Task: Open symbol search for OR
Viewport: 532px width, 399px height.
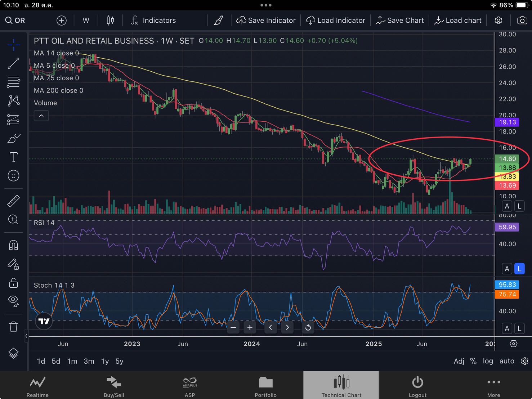Action: coord(15,21)
